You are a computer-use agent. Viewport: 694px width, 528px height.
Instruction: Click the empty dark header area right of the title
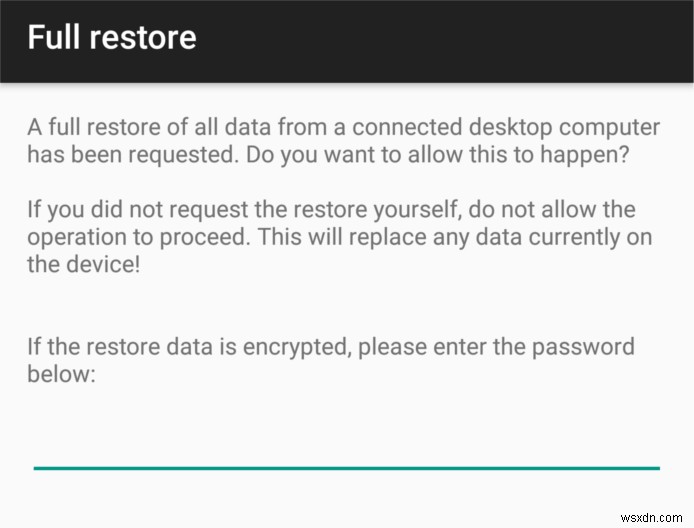point(450,40)
